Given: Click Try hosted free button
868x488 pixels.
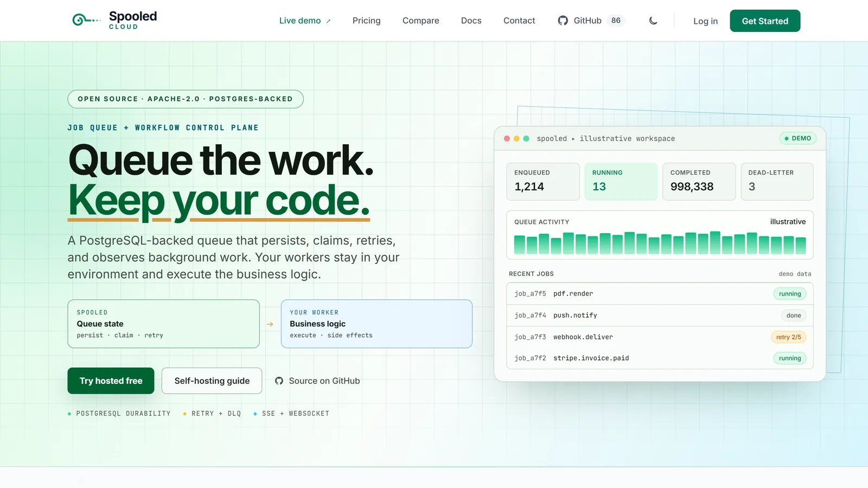Looking at the screenshot, I should (x=111, y=381).
